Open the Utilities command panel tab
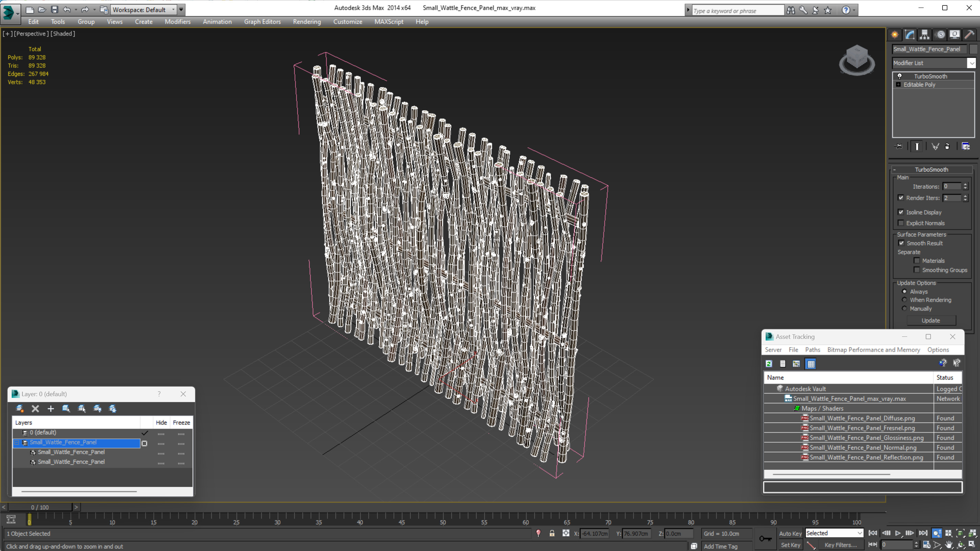The image size is (980, 551). click(x=969, y=35)
